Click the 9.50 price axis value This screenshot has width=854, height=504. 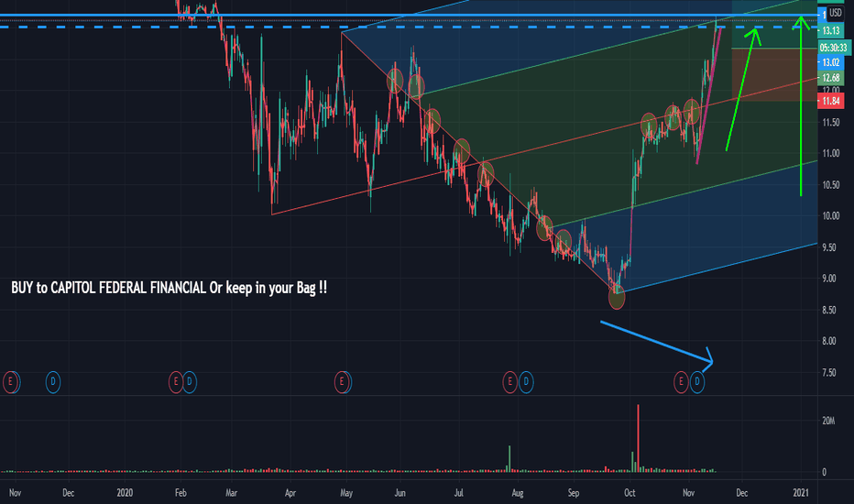(829, 247)
